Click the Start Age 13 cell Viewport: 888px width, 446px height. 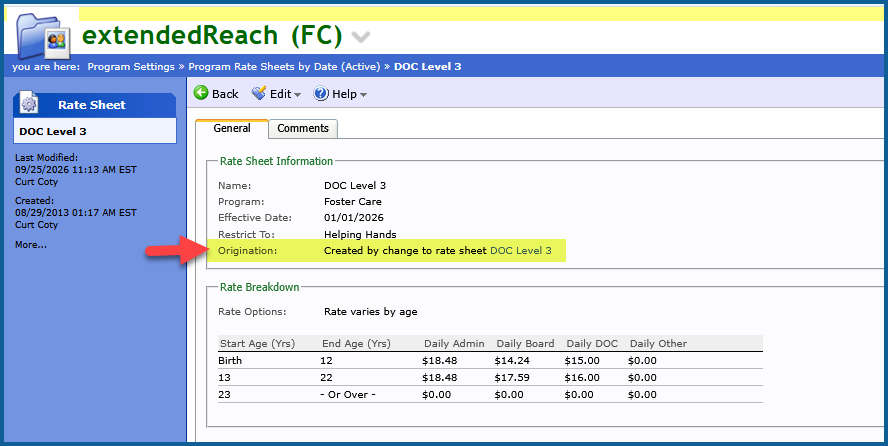point(225,378)
